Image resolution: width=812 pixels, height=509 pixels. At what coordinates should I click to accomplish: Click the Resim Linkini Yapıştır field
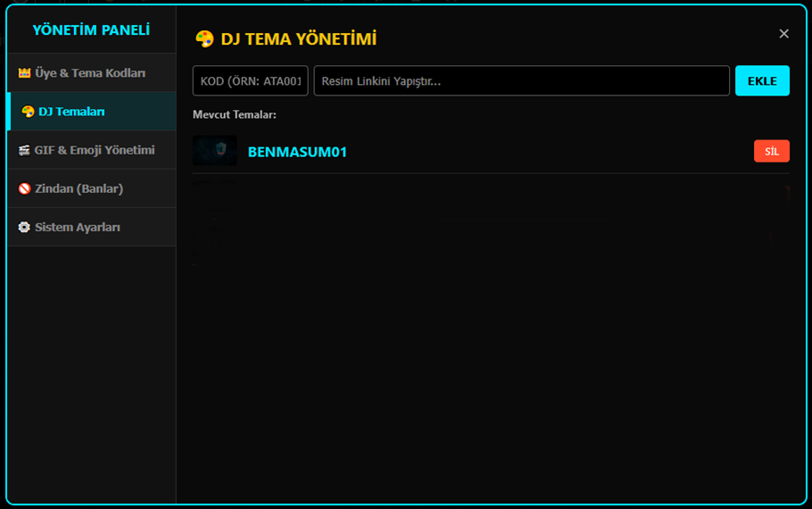pyautogui.click(x=521, y=81)
